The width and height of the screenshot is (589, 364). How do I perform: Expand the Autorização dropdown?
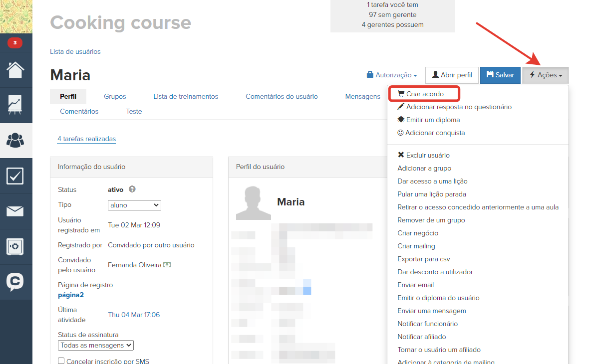click(x=392, y=75)
